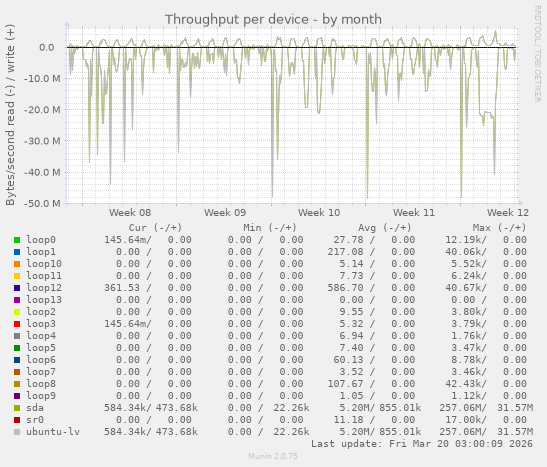547x467 pixels.
Task: Click the y-axis title 'Bytes/second read (-) / write (+)'
Action: [10, 115]
